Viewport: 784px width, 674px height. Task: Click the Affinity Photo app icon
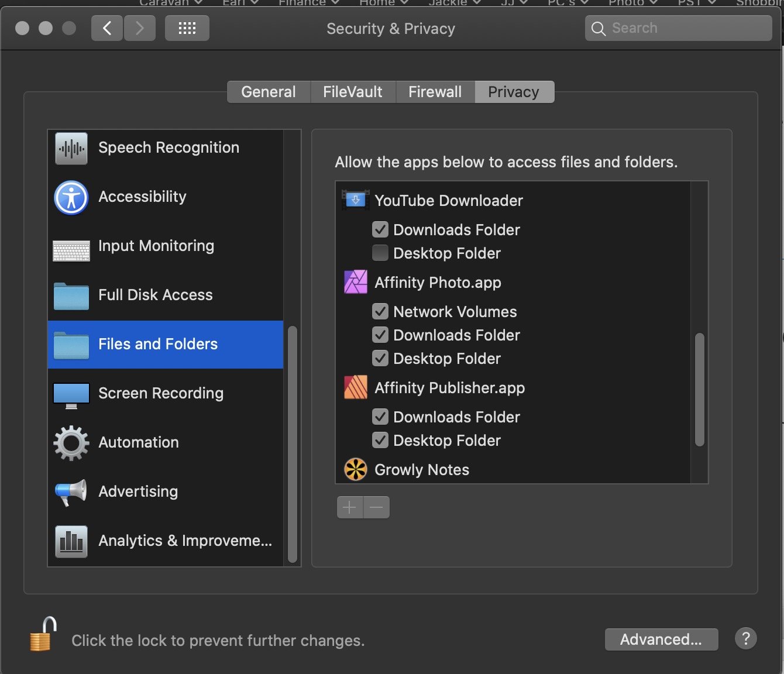pos(356,282)
